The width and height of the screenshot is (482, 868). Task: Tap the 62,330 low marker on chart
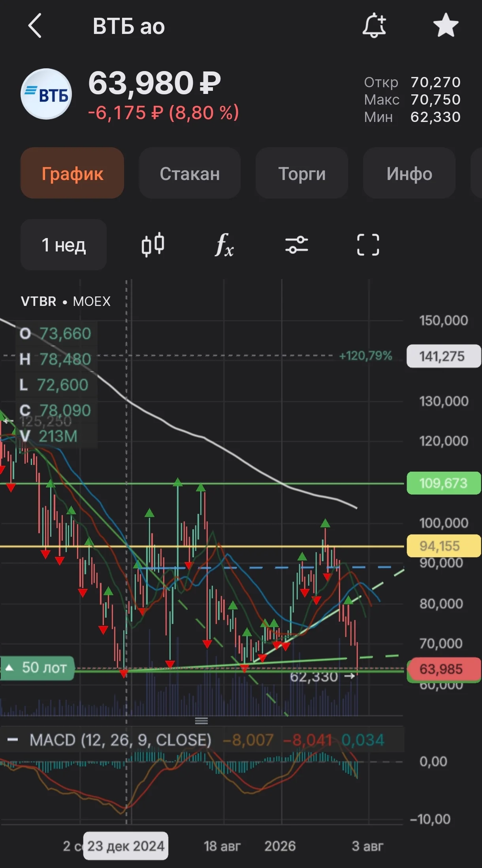[322, 677]
